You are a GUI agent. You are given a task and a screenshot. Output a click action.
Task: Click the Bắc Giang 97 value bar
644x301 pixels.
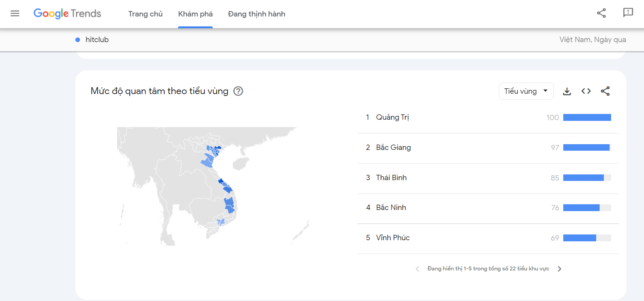587,148
